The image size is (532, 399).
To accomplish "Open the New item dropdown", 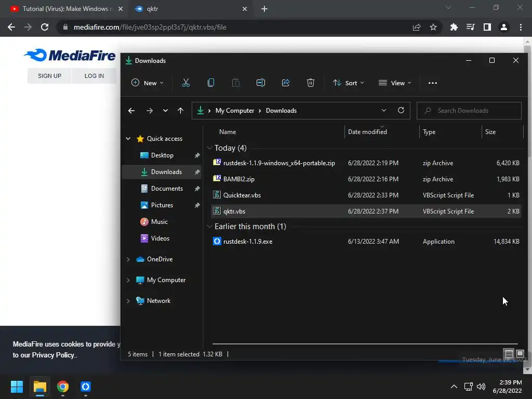I will (x=147, y=83).
